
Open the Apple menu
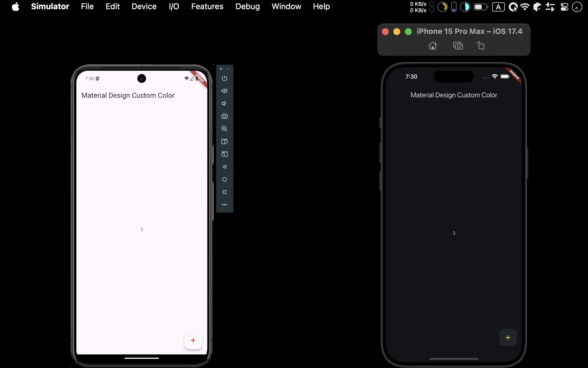point(16,6)
